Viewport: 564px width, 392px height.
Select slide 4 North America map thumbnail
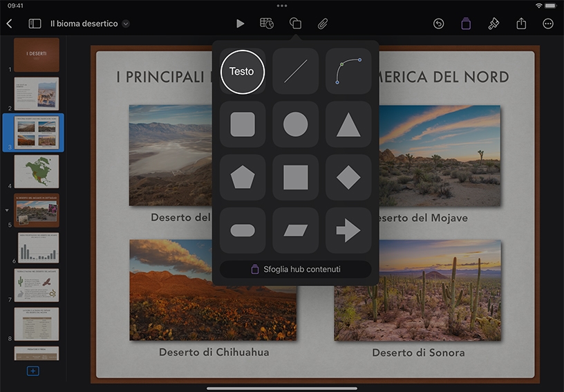(x=37, y=171)
